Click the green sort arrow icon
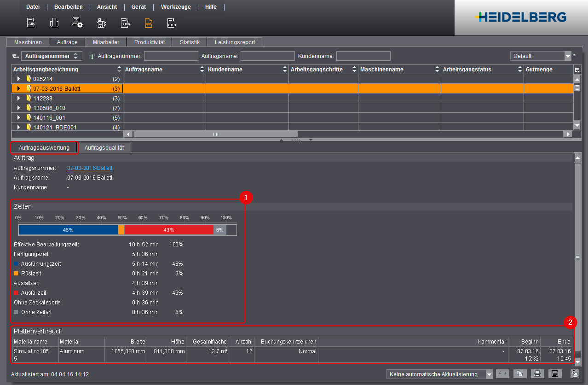The height and width of the screenshot is (385, 588). point(92,56)
